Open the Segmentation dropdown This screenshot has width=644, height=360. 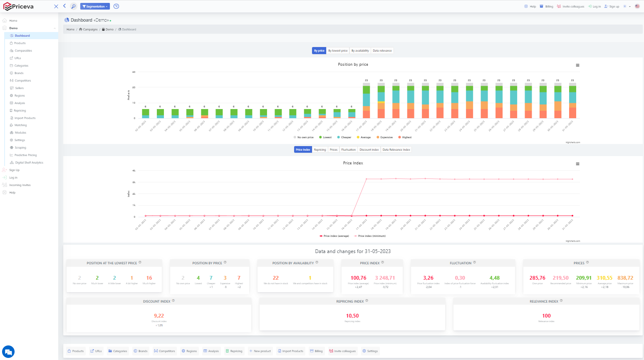tap(95, 6)
